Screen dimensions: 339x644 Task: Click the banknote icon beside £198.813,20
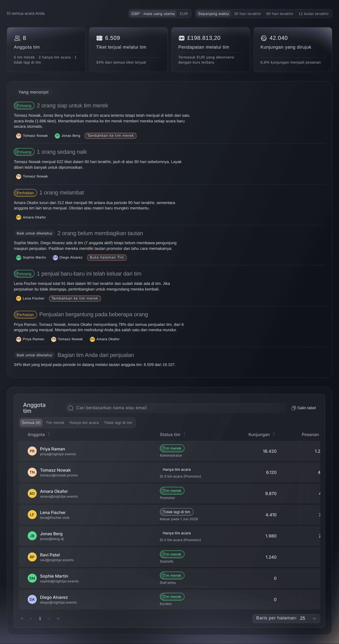182,38
